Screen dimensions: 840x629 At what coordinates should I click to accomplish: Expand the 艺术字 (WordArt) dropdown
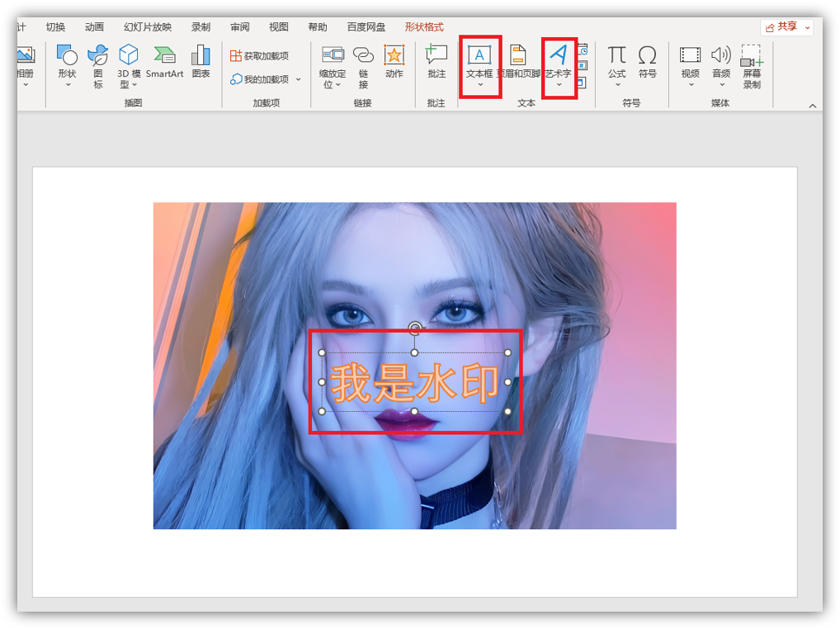tap(559, 85)
